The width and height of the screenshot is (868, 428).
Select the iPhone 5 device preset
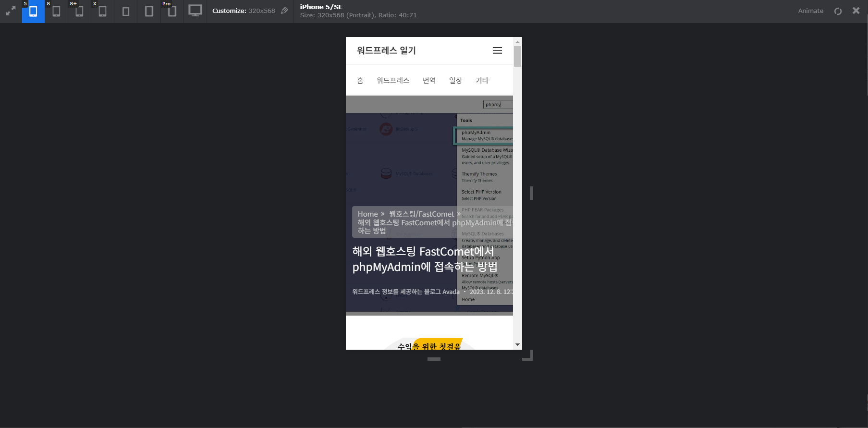[33, 11]
